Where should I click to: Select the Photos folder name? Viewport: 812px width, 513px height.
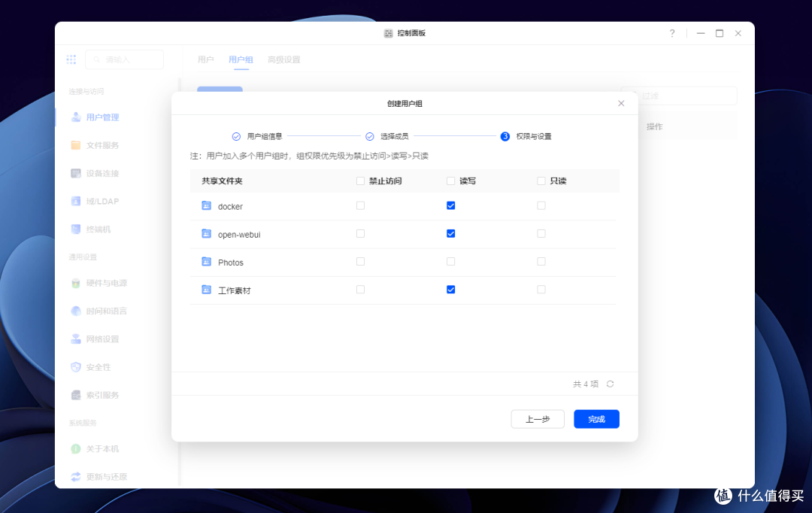[x=231, y=263]
